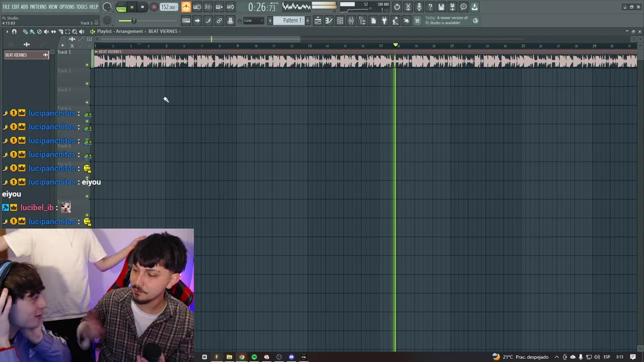This screenshot has width=644, height=362.
Task: Click the red record button
Action: (x=154, y=7)
